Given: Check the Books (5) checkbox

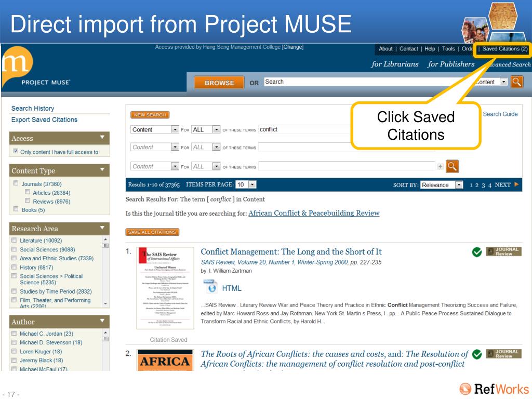Looking at the screenshot, I should click(16, 209).
